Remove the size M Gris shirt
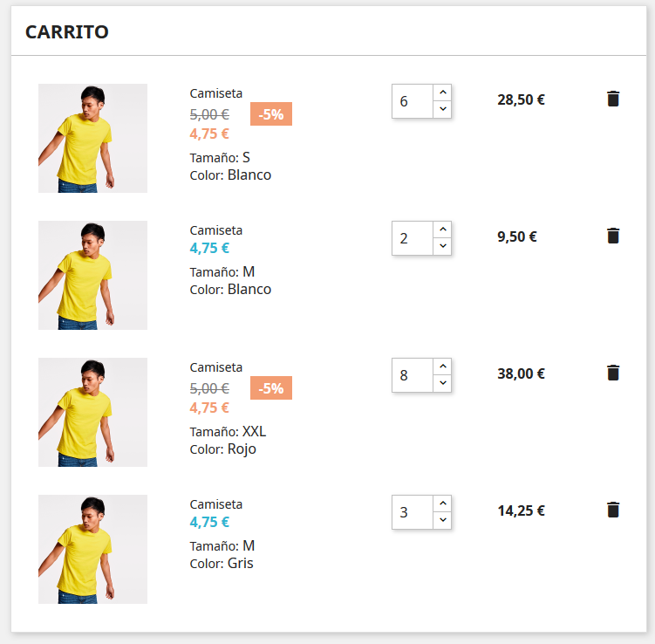The image size is (655, 644). (613, 510)
